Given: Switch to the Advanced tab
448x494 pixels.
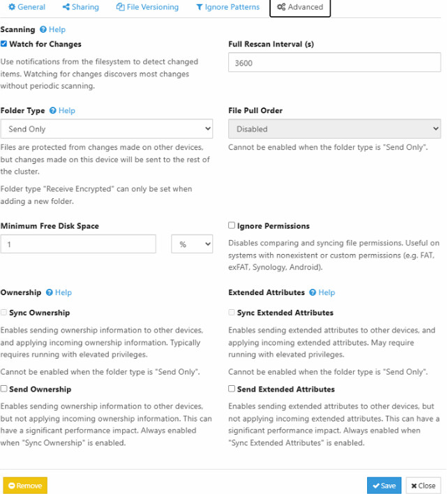Looking at the screenshot, I should pos(299,7).
